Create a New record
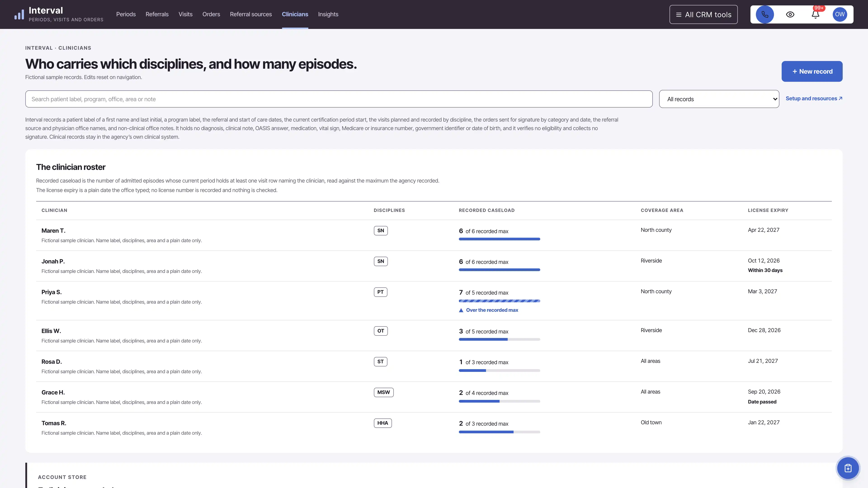This screenshot has height=488, width=868. coord(812,71)
